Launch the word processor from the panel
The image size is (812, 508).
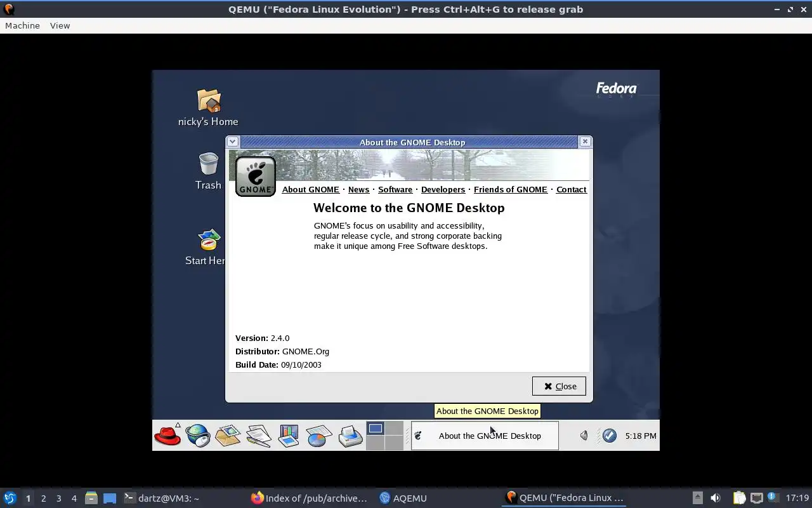[x=258, y=436]
